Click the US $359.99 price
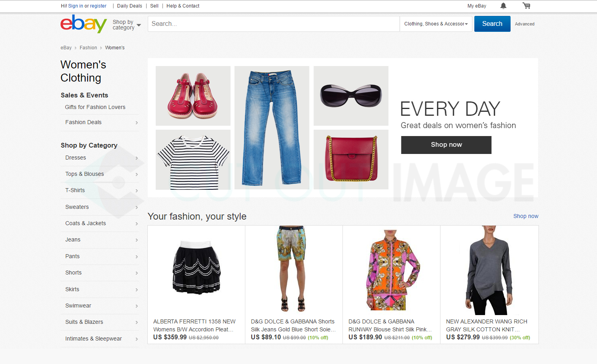The image size is (597, 364). click(170, 337)
